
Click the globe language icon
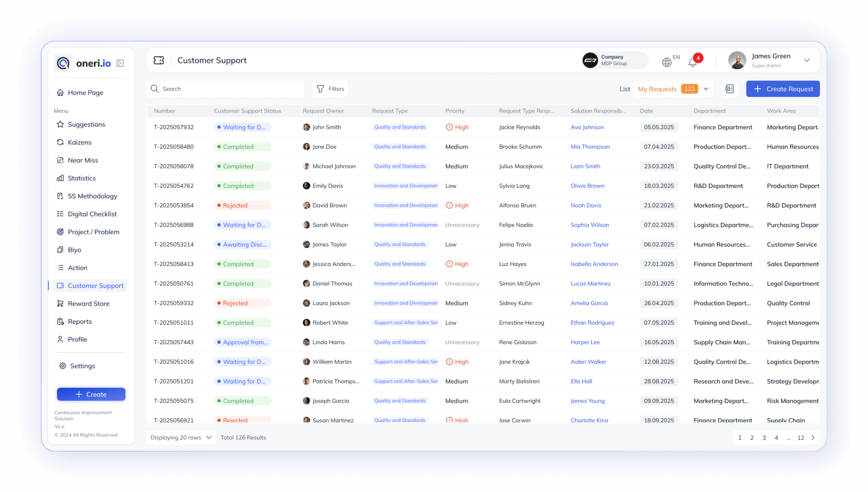666,62
